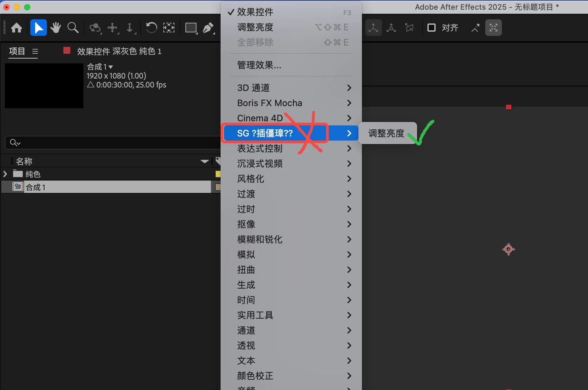Click the label tag column icon
Image resolution: width=588 pixels, height=390 pixels.
pyautogui.click(x=218, y=161)
